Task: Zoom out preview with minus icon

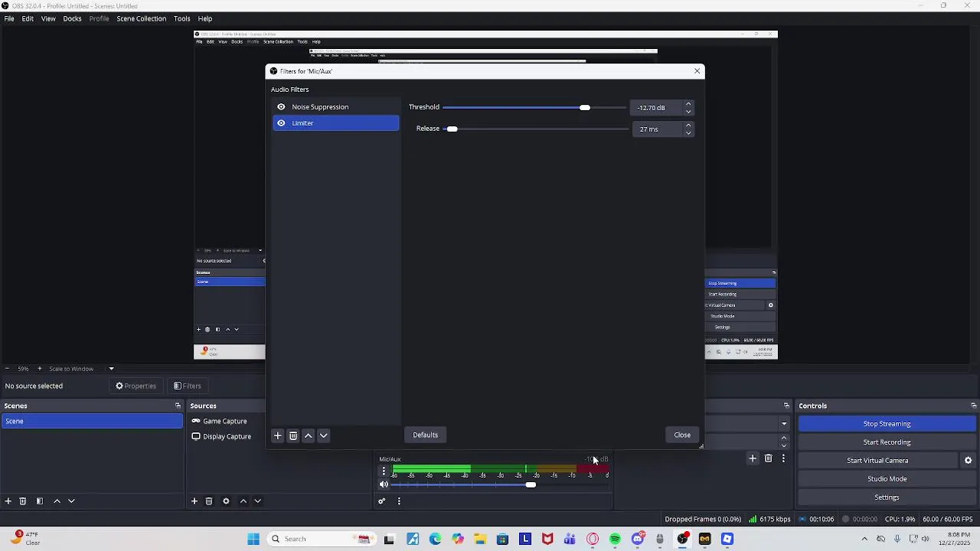Action: [8, 369]
